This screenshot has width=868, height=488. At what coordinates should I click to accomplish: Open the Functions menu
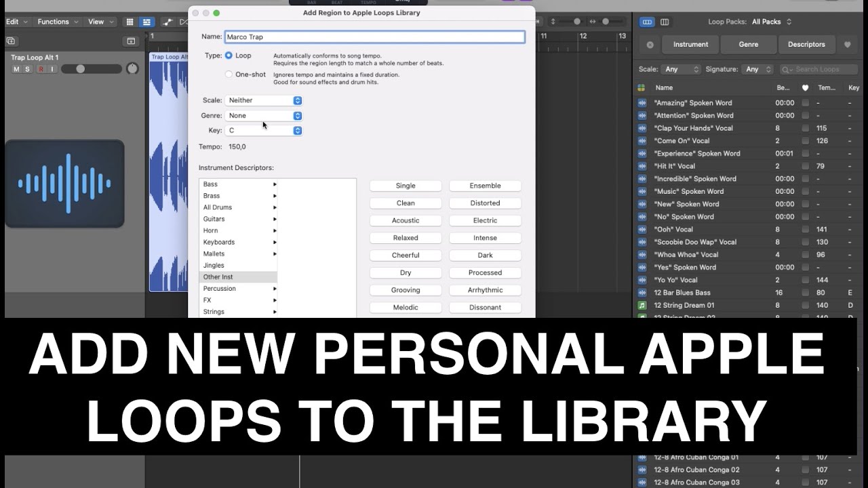tap(58, 22)
